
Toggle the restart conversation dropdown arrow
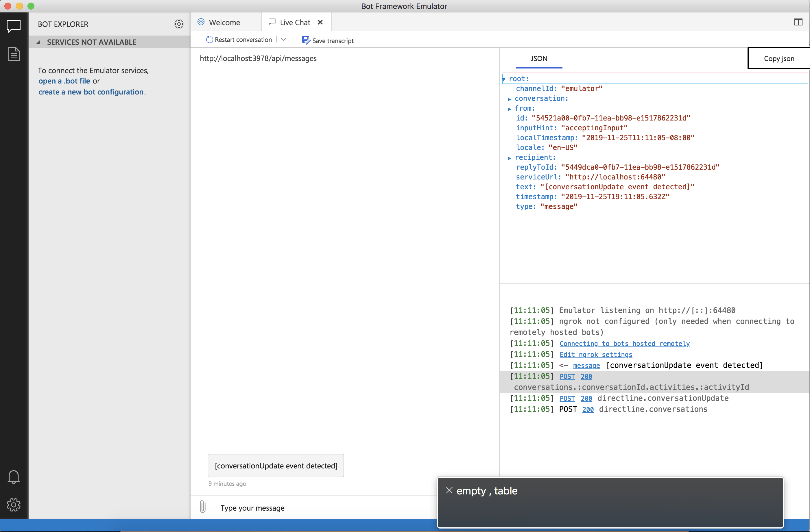tap(284, 40)
